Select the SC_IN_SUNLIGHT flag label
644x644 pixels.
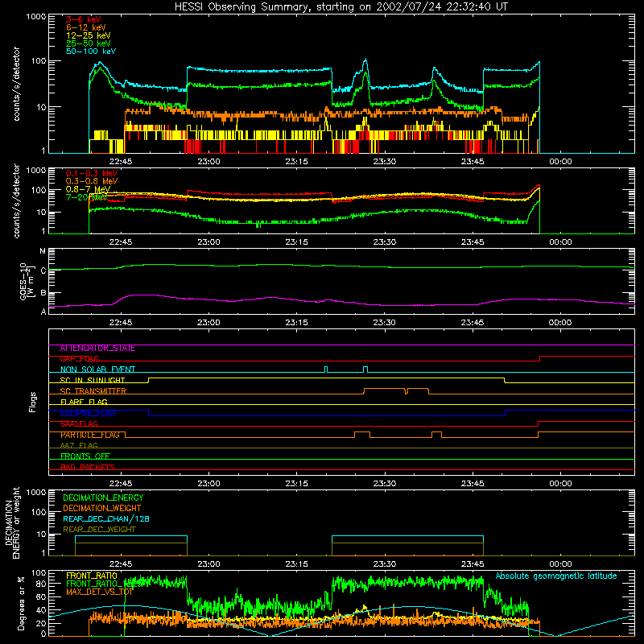[93, 380]
